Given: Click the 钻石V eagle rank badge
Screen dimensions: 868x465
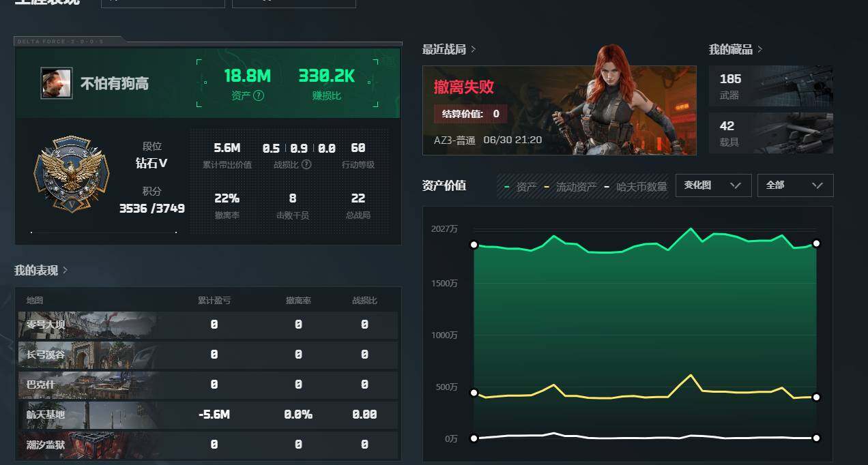Looking at the screenshot, I should pos(71,174).
